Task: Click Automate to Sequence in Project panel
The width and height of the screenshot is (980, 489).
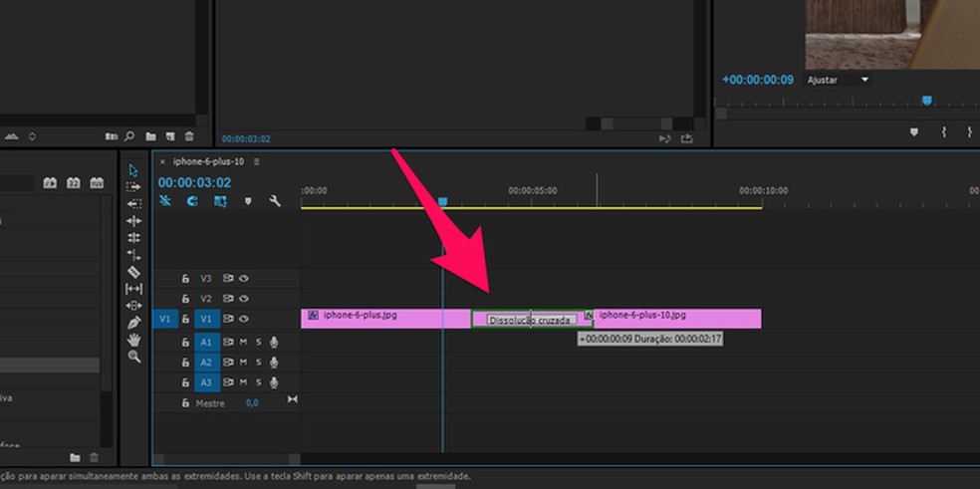Action: [112, 135]
